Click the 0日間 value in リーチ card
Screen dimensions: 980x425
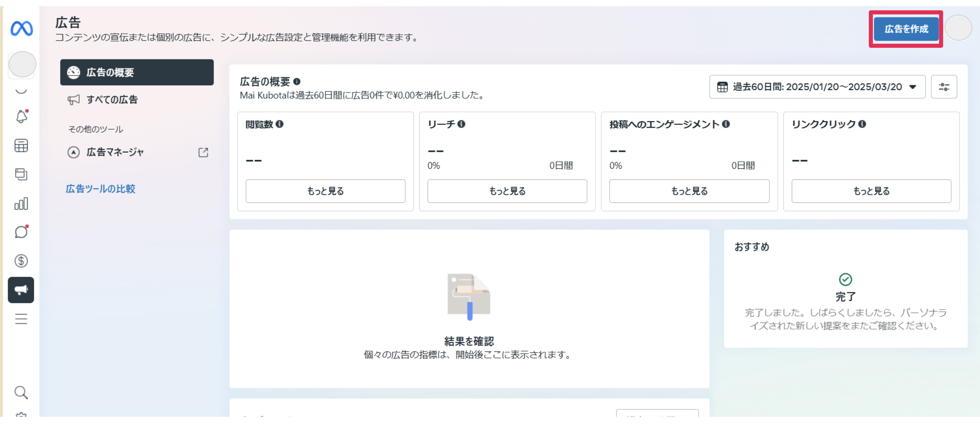click(x=561, y=166)
